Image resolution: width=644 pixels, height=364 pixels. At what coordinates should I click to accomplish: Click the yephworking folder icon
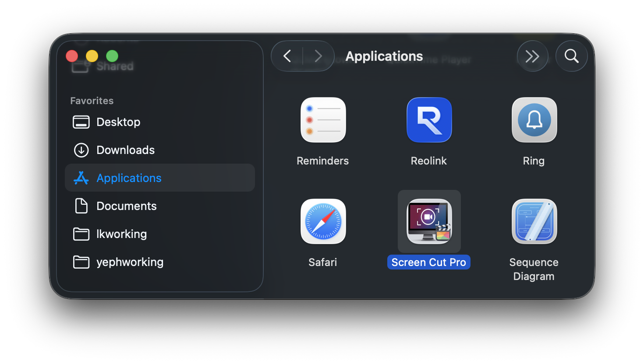coord(81,262)
